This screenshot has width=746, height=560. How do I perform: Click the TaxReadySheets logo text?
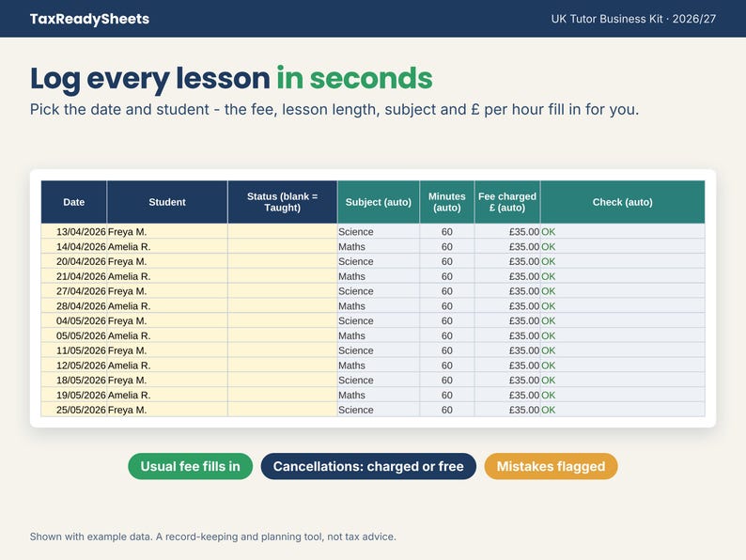(89, 19)
